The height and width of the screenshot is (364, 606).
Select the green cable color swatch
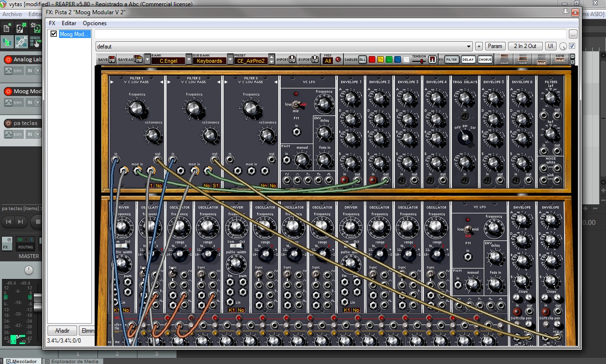pos(389,59)
